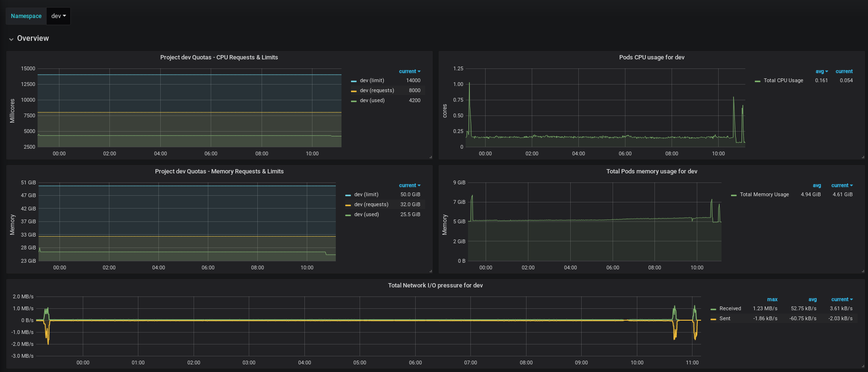The height and width of the screenshot is (372, 868).
Task: Sort Total Pods memory legend by avg
Action: coord(817,185)
